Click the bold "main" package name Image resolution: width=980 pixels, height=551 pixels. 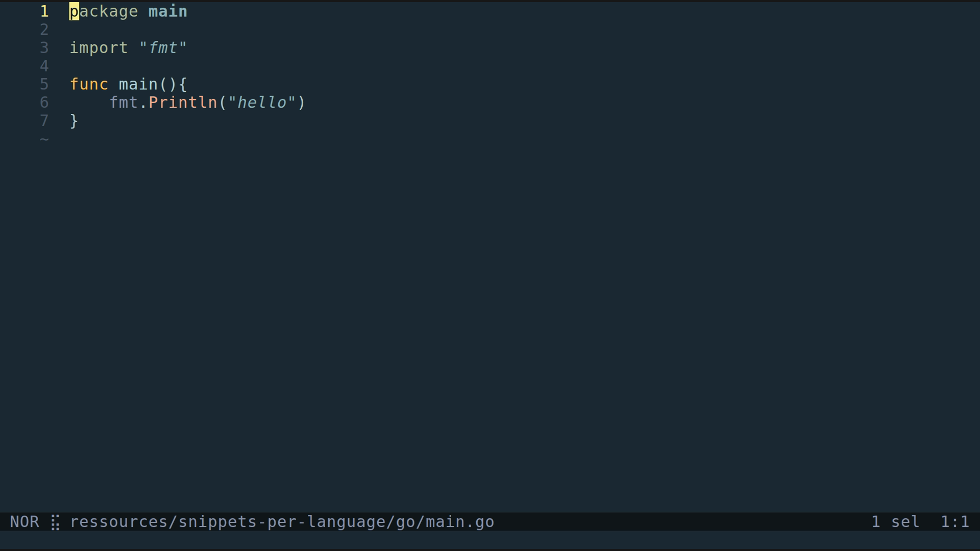click(167, 11)
